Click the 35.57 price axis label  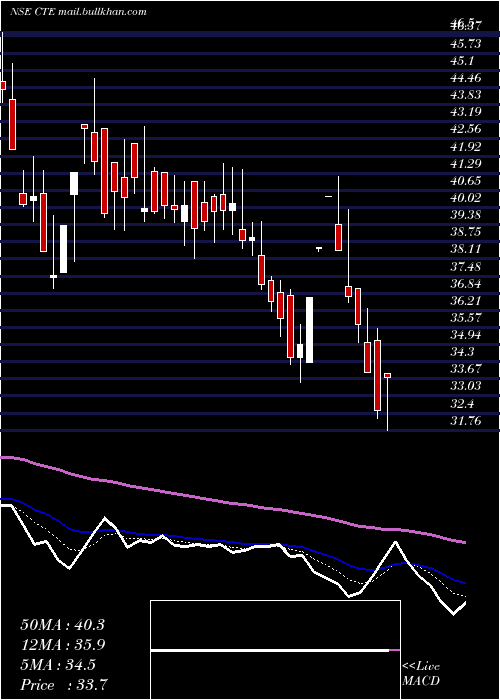[x=466, y=318]
